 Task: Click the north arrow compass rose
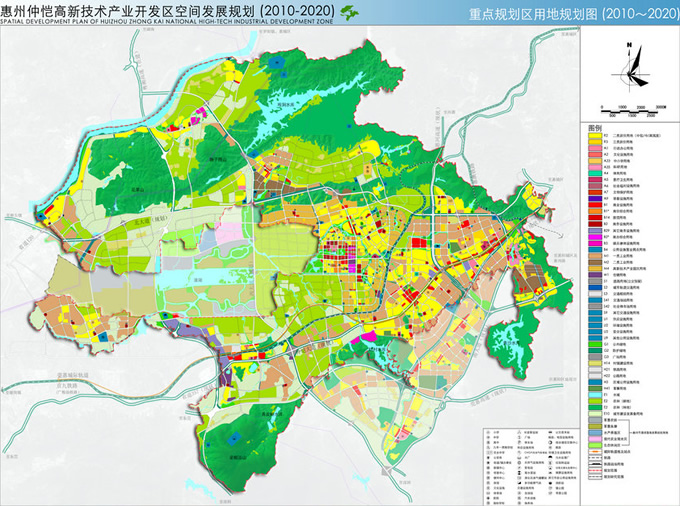(630, 67)
